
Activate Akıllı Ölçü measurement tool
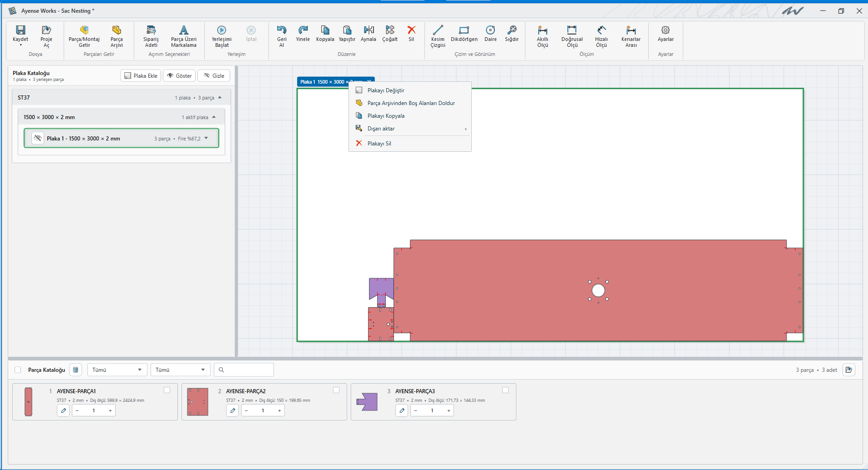(542, 36)
